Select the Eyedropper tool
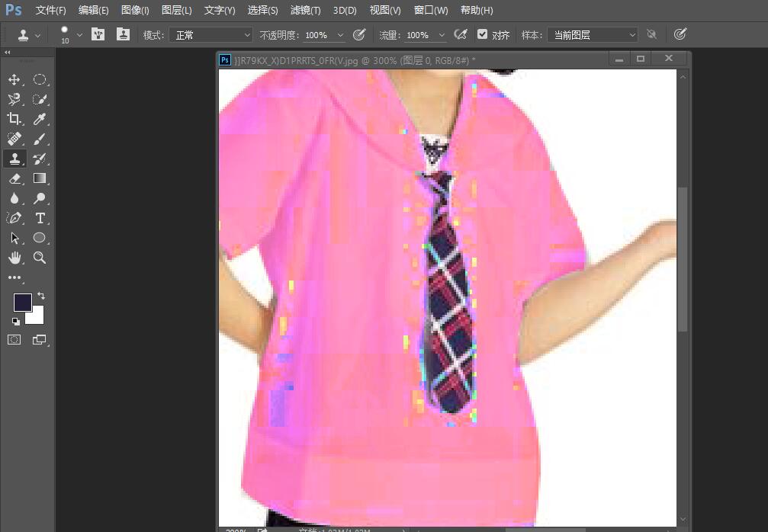 40,119
